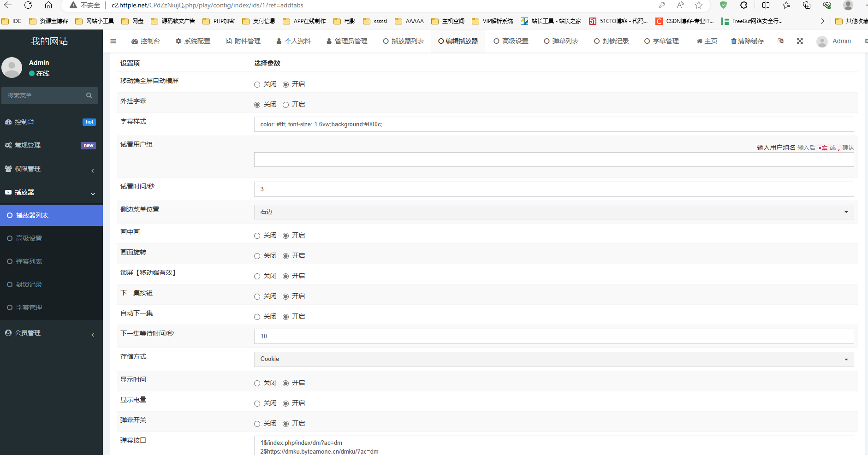Viewport: 868px width, 455px height.
Task: Open browser collections icon
Action: (807, 5)
